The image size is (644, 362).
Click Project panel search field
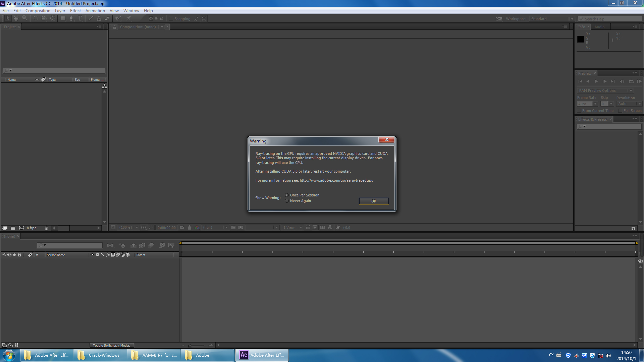point(54,71)
